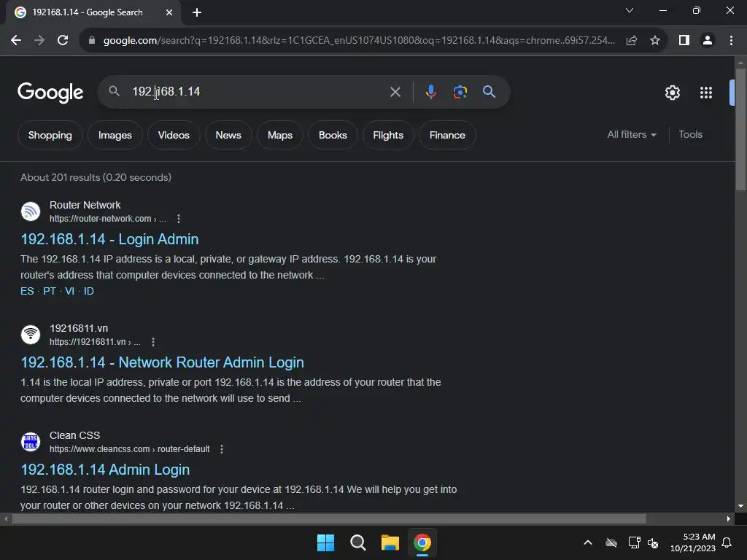Open more options for Router Network result
Viewport: 747px width, 560px height.
179,219
